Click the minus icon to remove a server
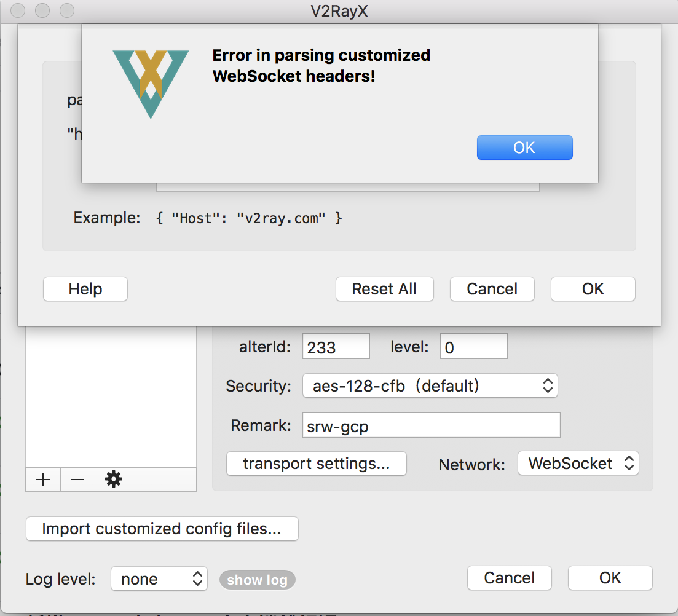Image resolution: width=678 pixels, height=616 pixels. [x=77, y=480]
